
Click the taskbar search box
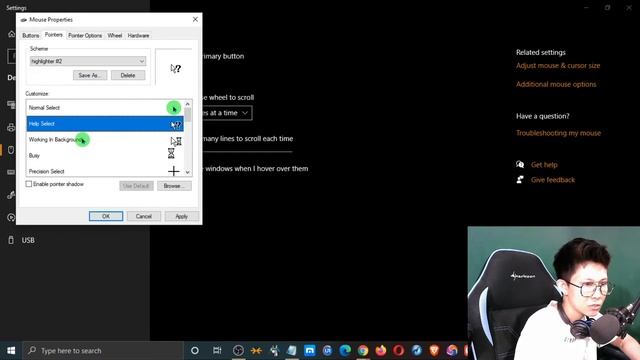point(102,351)
